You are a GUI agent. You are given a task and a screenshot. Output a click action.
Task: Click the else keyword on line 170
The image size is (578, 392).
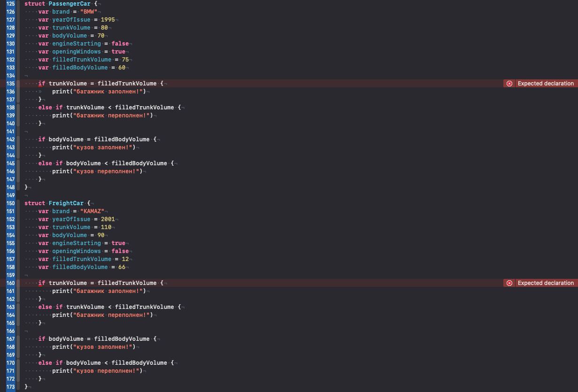coord(46,363)
